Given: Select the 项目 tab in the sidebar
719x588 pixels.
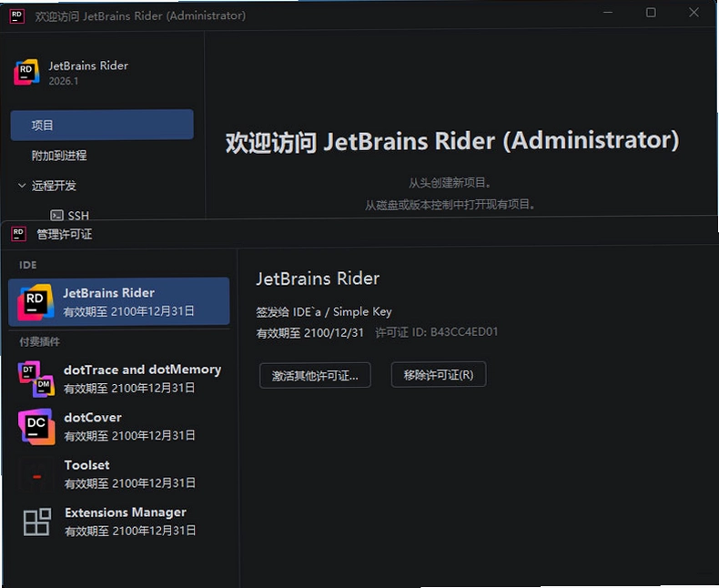Looking at the screenshot, I should (102, 125).
